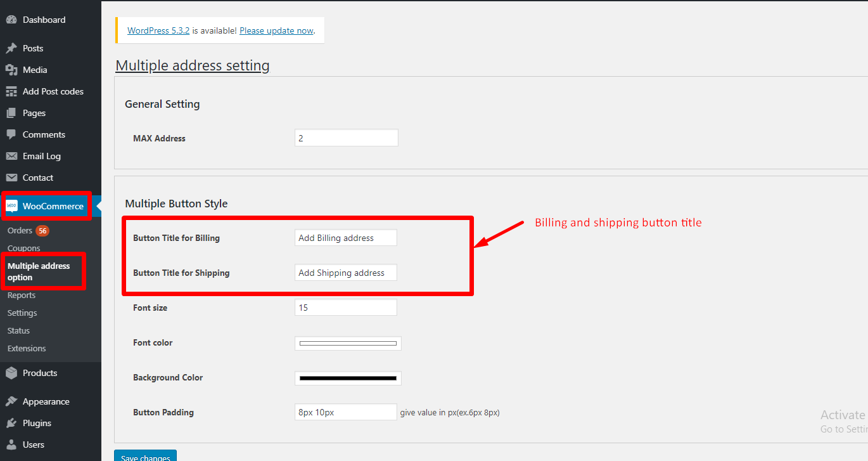Open the Media library icon
868x461 pixels.
click(12, 70)
